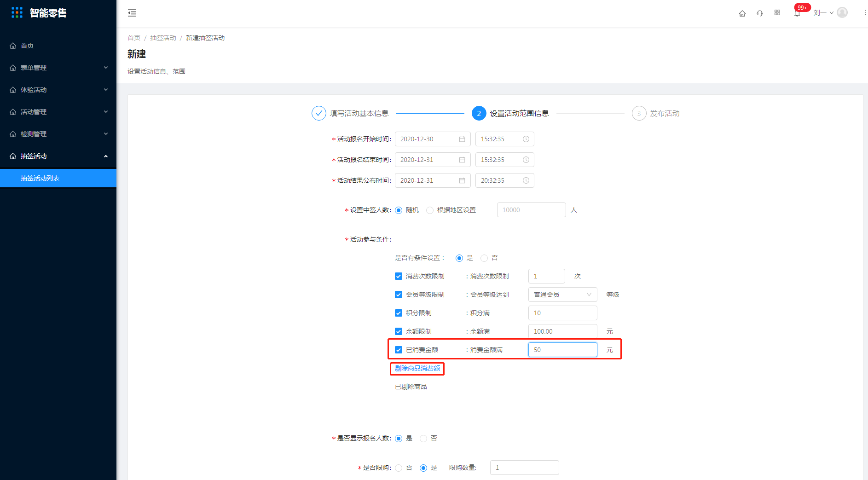Toggle 会员等级限制 checkbox
Screen dimensions: 868x480
tap(399, 295)
